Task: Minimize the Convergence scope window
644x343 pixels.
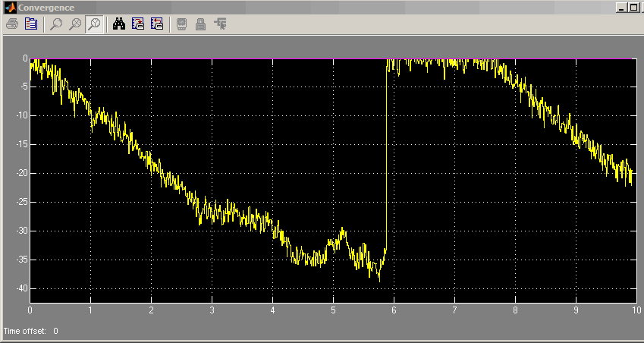Action: (x=621, y=8)
